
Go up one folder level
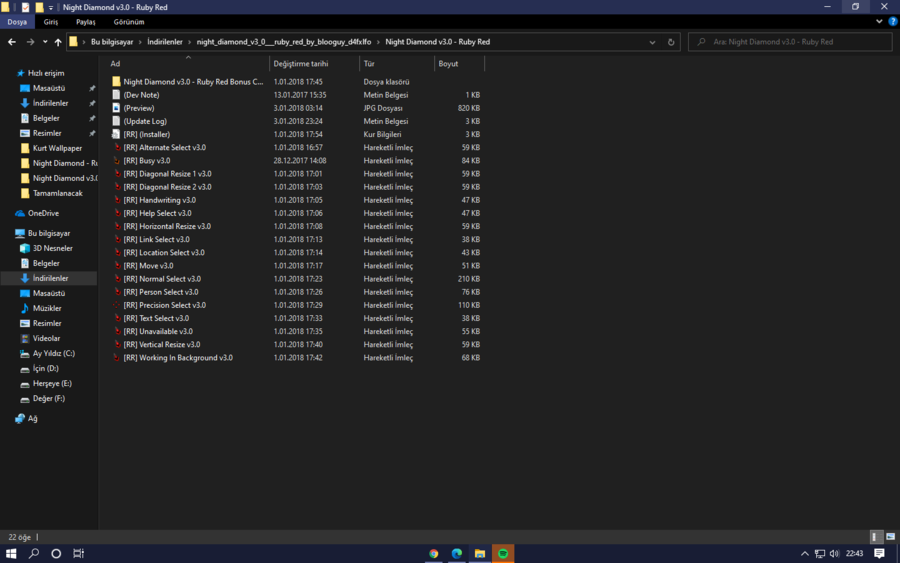pos(58,42)
